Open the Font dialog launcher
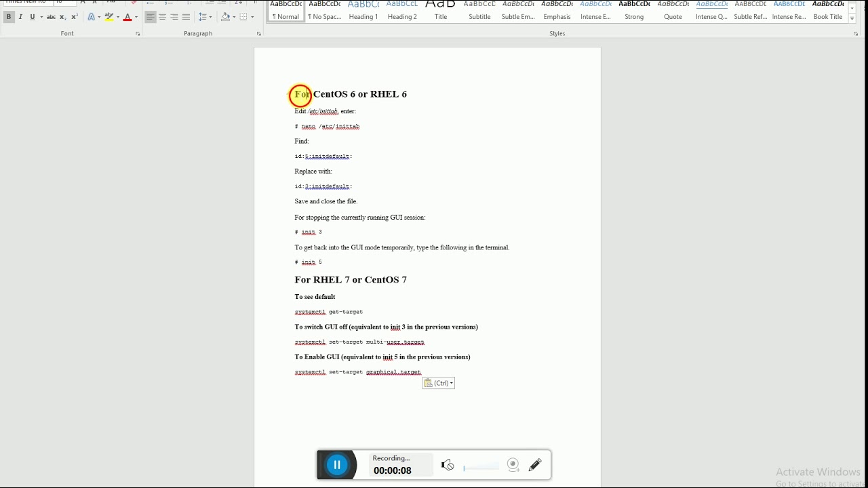This screenshot has height=488, width=868. click(138, 34)
